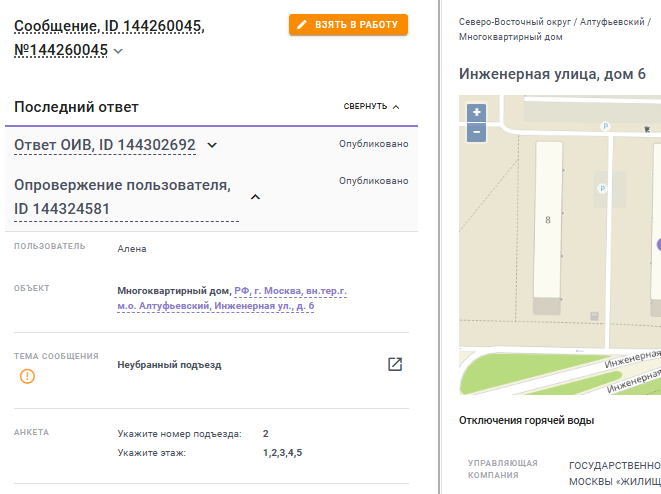Image resolution: width=661 pixels, height=494 pixels.
Task: Click the 'Укажите номер подъезда:' label
Action: pos(180,434)
